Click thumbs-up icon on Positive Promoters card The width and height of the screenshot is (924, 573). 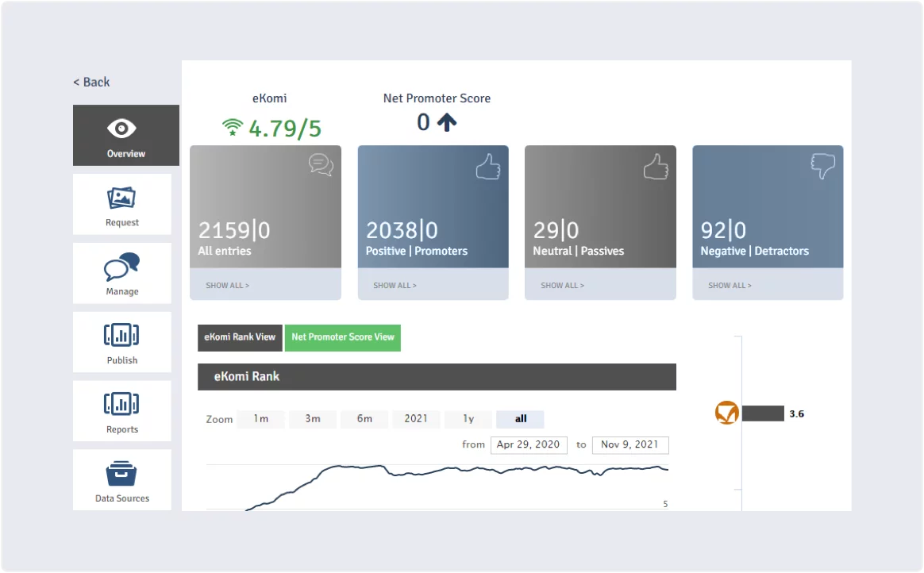tap(488, 167)
